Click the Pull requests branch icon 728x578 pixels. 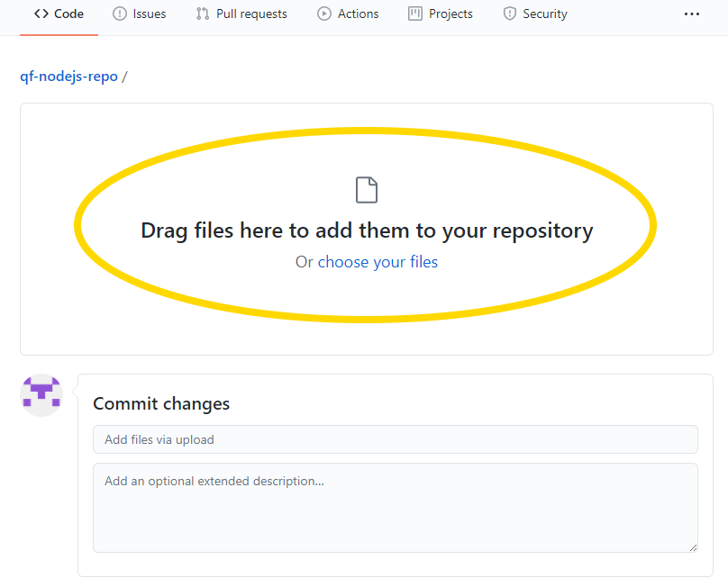(x=203, y=14)
